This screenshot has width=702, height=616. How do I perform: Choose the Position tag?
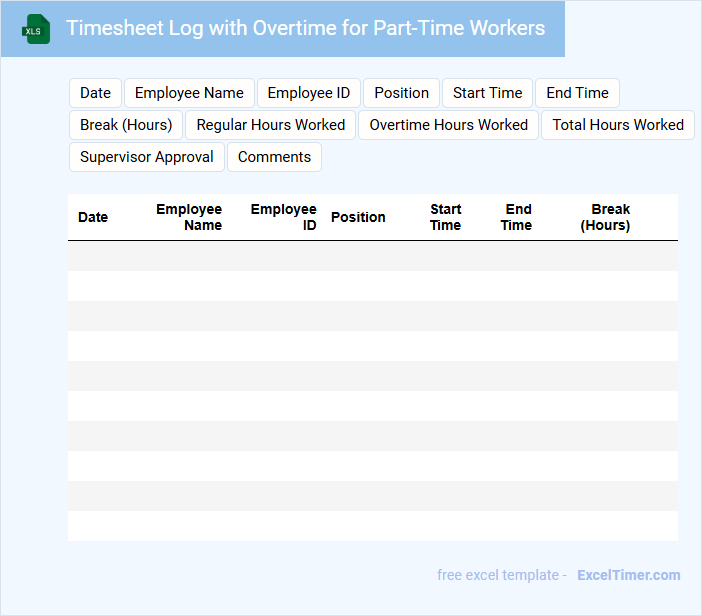click(x=402, y=93)
